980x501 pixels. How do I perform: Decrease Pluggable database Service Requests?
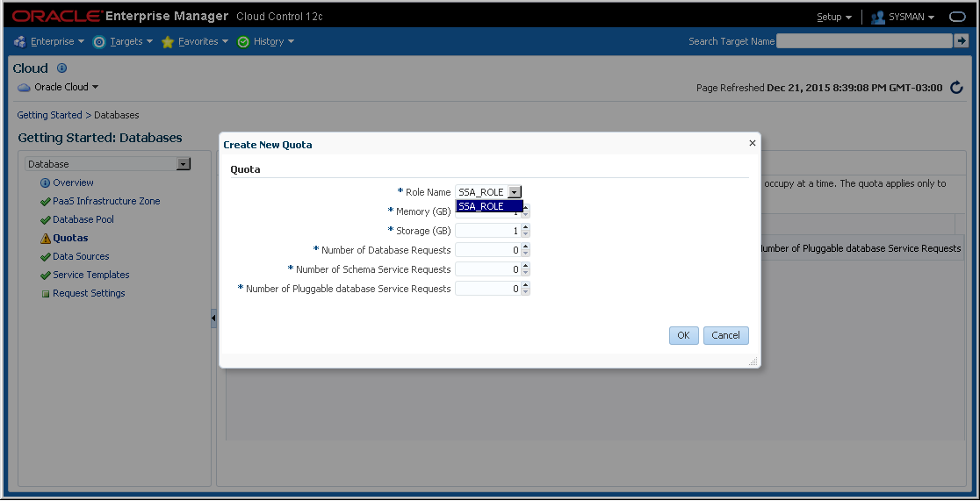pyautogui.click(x=526, y=292)
